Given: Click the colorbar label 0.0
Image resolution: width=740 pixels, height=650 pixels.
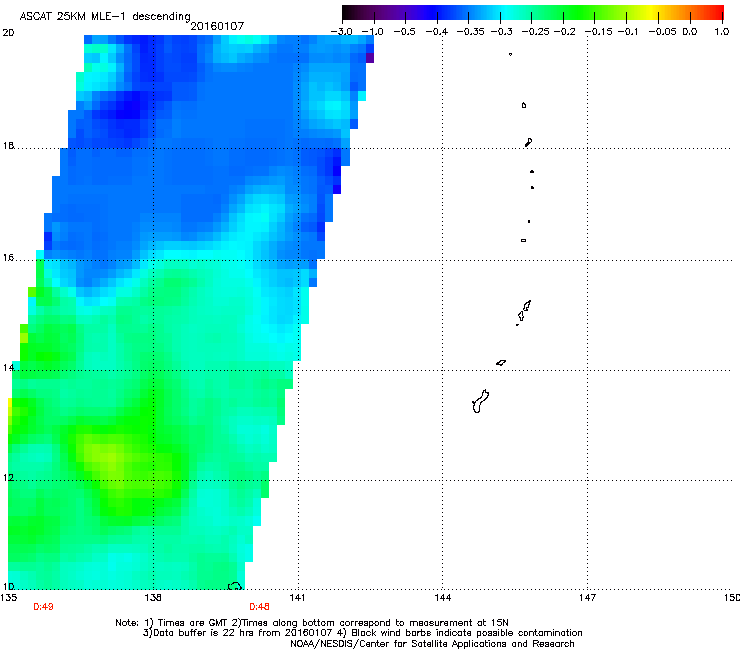Looking at the screenshot, I should point(690,32).
